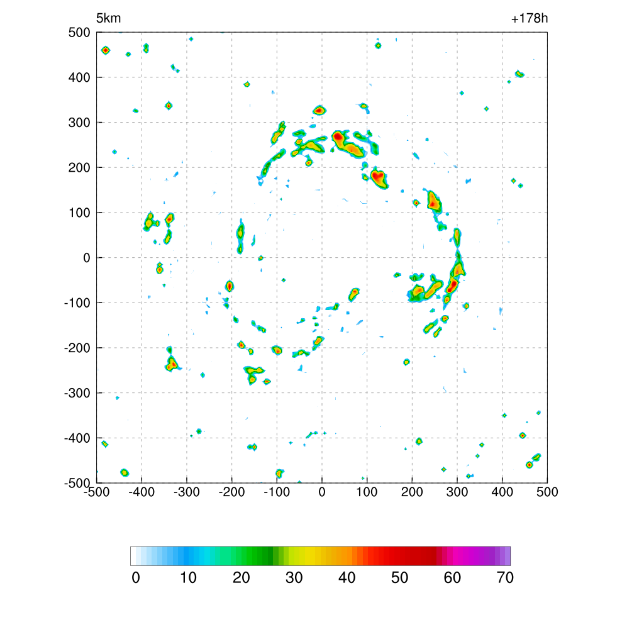This screenshot has width=644, height=644.
Task: Click the x-axis tick label -200
Action: (x=231, y=492)
